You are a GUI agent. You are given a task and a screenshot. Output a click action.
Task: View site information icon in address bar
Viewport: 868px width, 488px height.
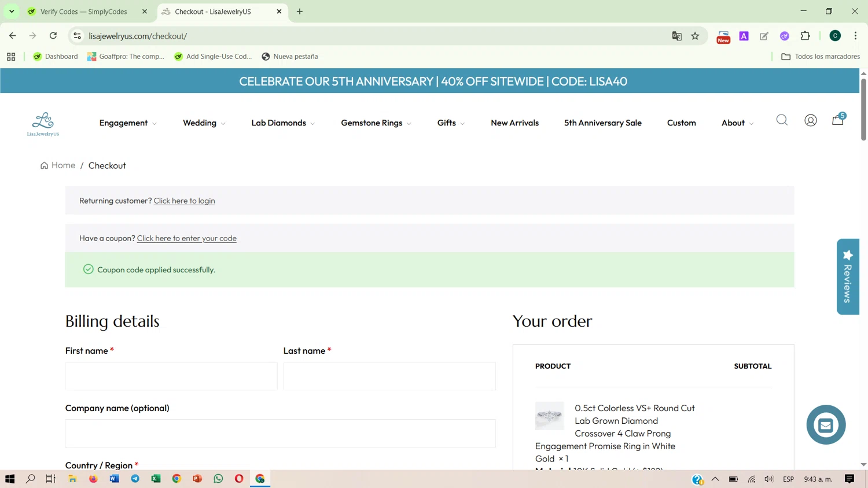click(x=77, y=36)
